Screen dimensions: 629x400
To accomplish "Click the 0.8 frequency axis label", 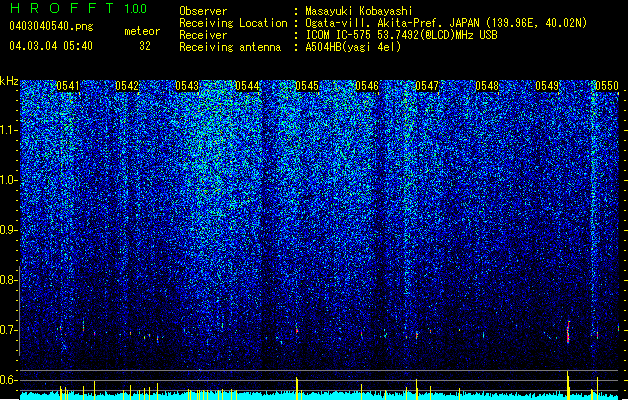I will (x=8, y=280).
